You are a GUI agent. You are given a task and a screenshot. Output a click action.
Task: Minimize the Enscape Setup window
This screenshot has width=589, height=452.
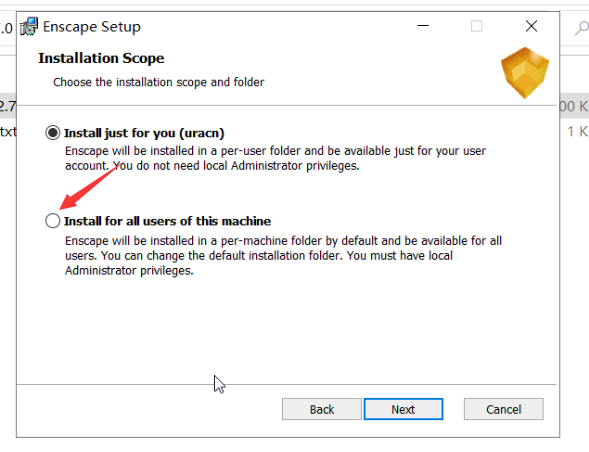(423, 26)
